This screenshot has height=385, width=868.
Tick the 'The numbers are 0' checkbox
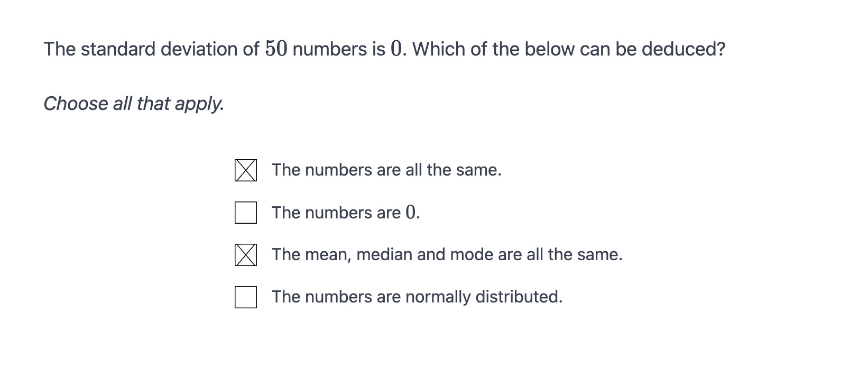click(246, 213)
